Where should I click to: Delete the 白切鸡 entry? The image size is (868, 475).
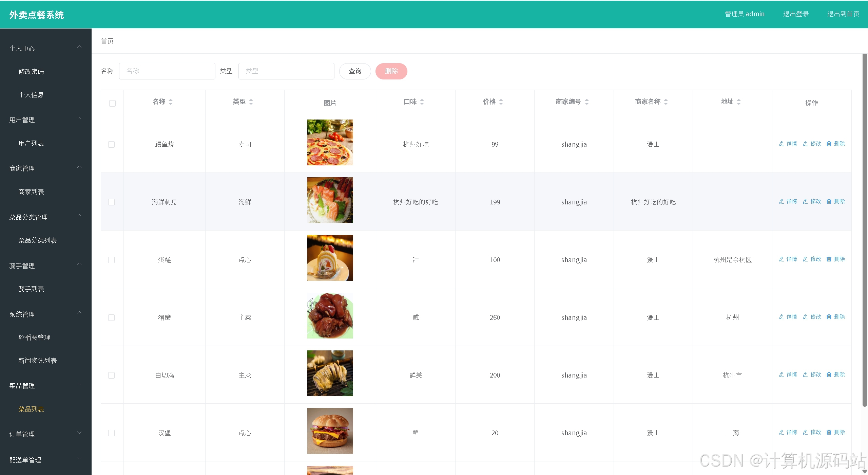coord(835,375)
